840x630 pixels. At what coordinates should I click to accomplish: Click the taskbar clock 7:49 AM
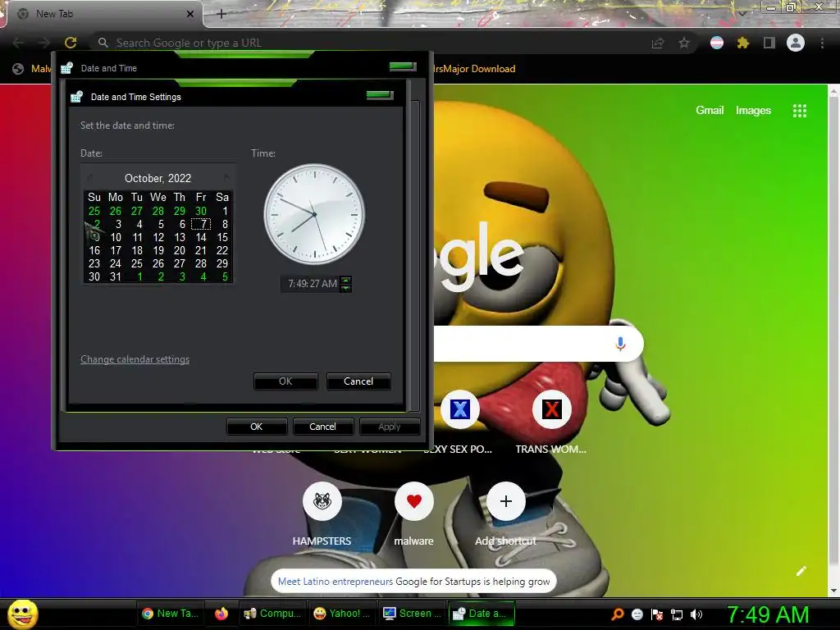(768, 614)
